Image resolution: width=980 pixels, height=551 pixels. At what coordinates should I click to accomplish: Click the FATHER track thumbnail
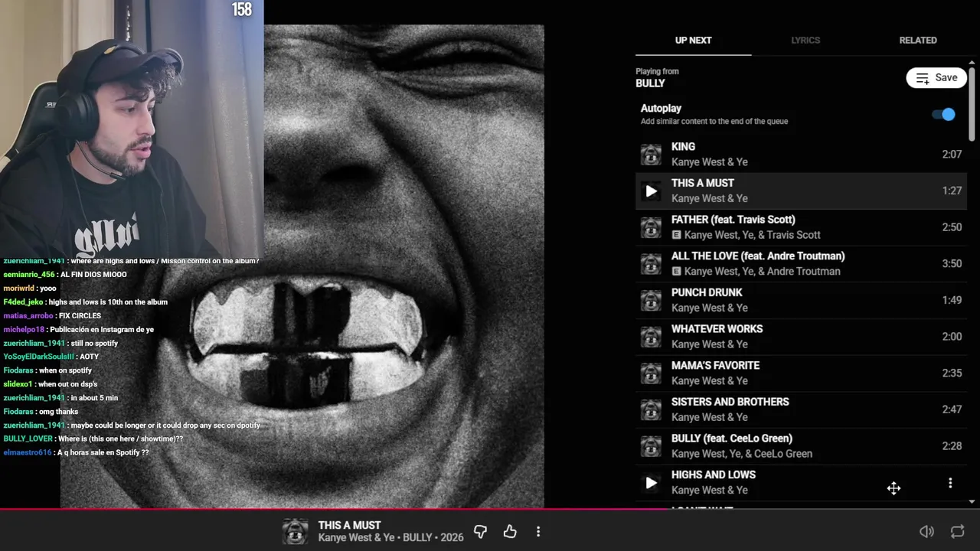pos(651,227)
